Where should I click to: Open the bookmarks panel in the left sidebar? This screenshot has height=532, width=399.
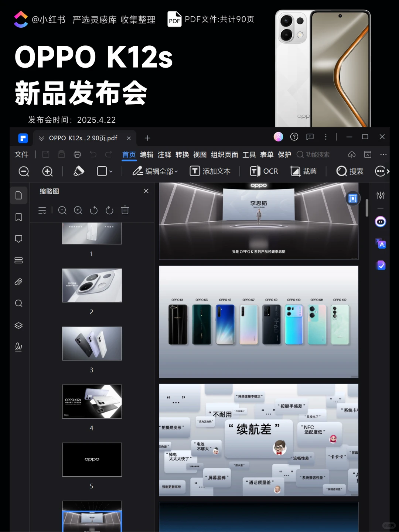pos(18,217)
